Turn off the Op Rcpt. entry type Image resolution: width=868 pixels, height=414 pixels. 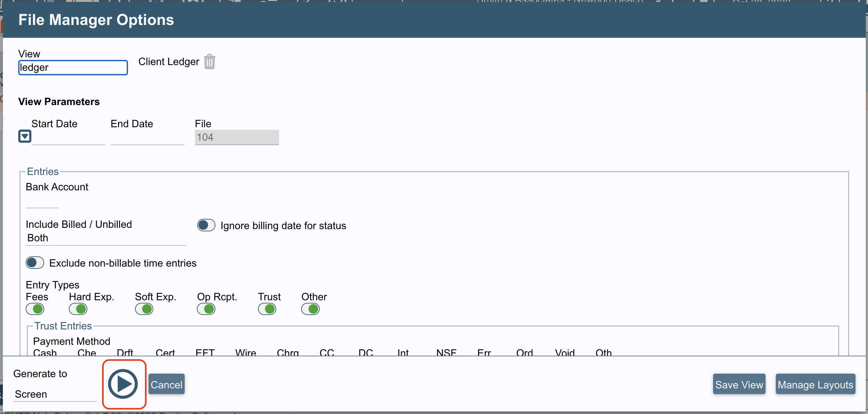click(x=206, y=309)
